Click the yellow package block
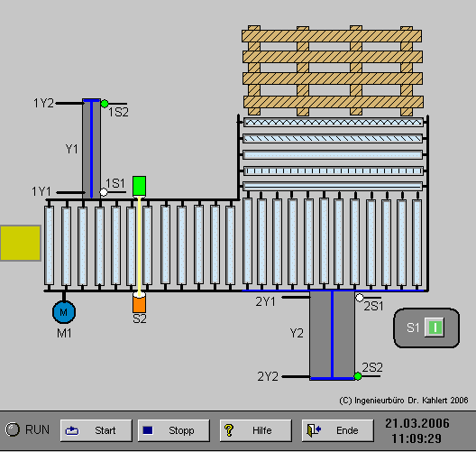Screen dimensions: 476x452 tap(21, 243)
